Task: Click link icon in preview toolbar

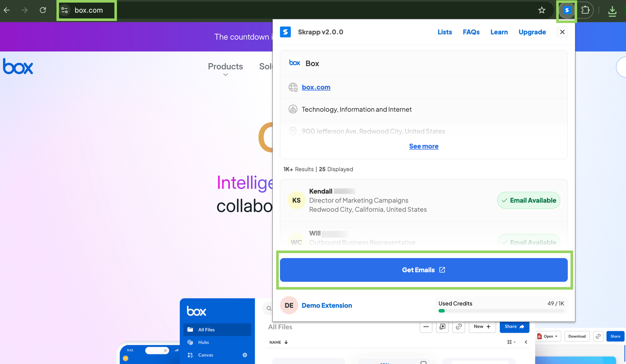Action: click(x=598, y=336)
